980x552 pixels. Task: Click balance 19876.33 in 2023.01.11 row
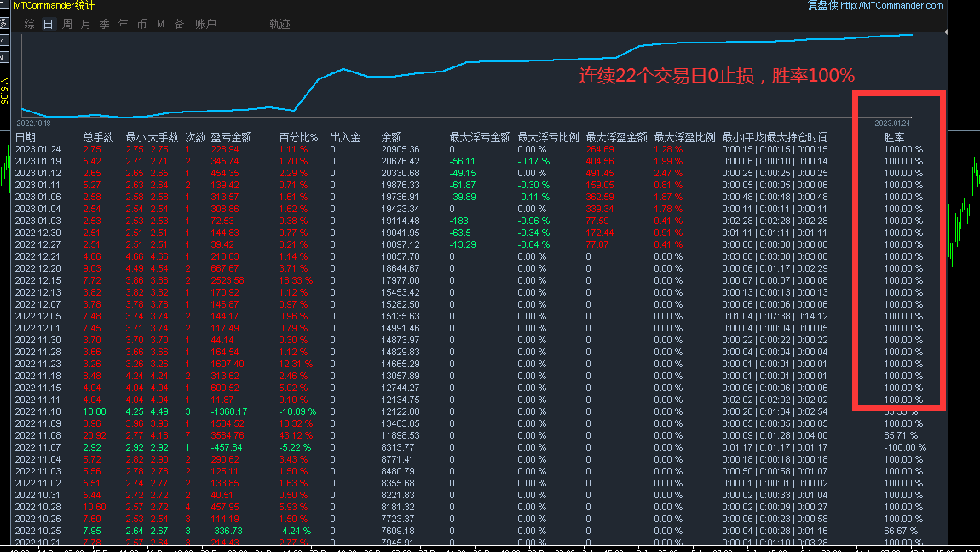point(401,185)
